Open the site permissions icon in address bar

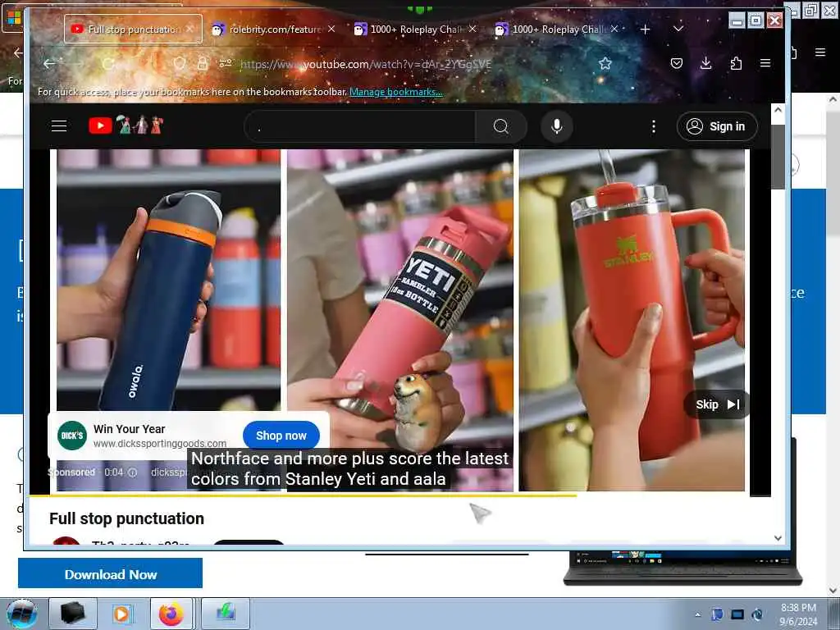tap(226, 64)
